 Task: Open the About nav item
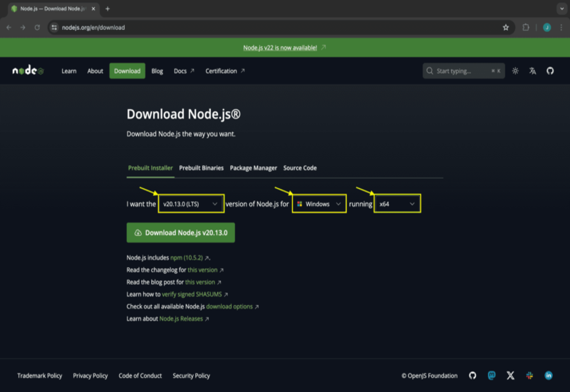pos(95,71)
